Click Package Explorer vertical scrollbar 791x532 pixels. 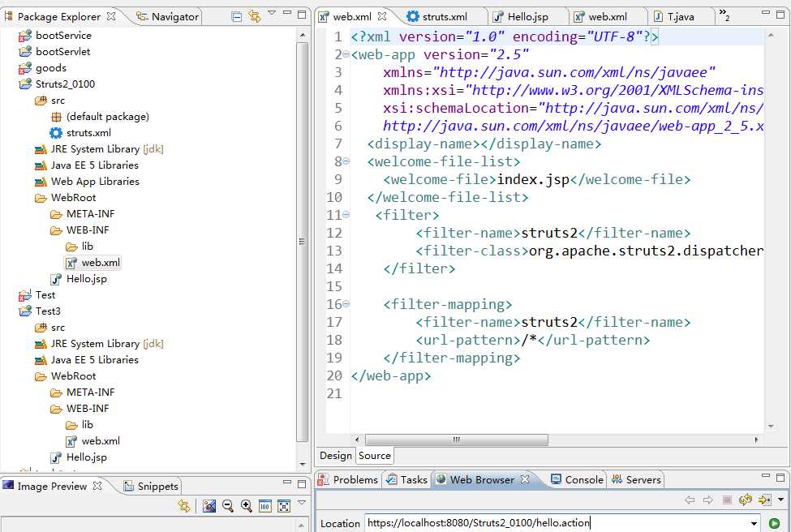302,242
